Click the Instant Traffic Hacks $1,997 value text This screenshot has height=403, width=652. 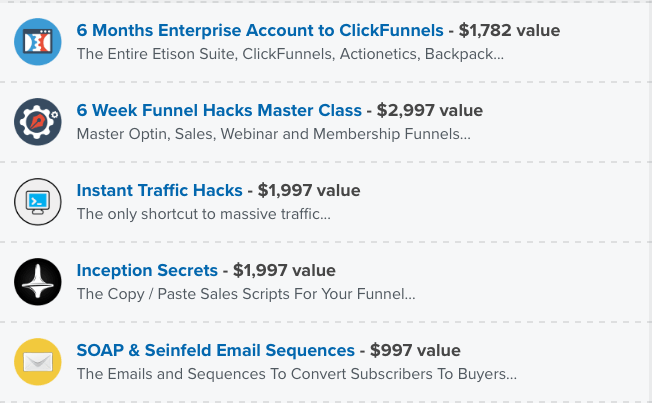[x=309, y=190]
